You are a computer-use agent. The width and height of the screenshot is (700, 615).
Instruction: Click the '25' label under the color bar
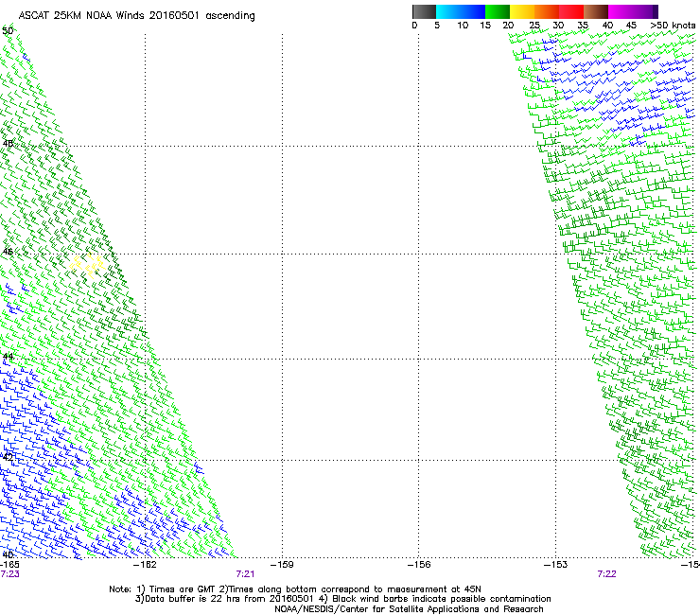tap(534, 26)
